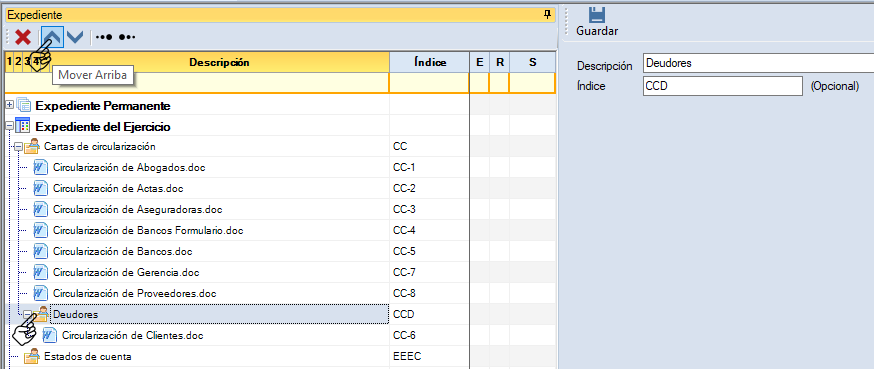
Task: Click the pin icon of Expediente panel
Action: (x=547, y=15)
